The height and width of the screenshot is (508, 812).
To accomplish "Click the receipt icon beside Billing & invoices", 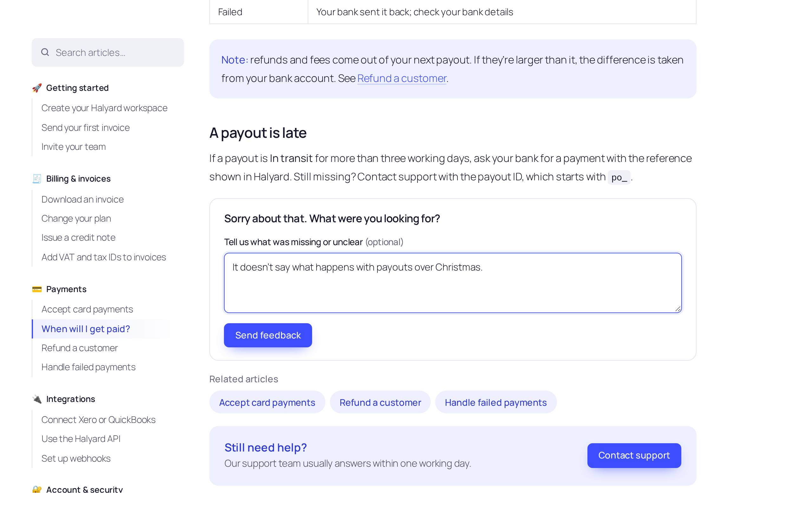I will [x=37, y=178].
